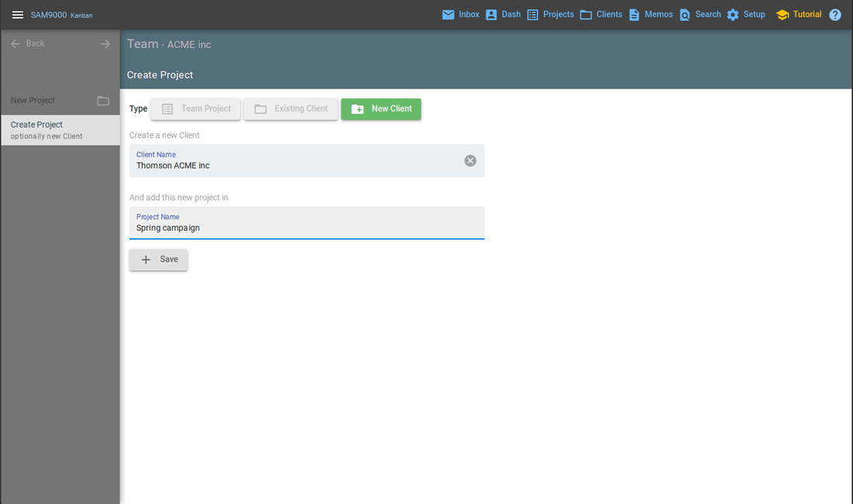Viewport: 853px width, 504px height.
Task: Click the forward arrow in sidebar
Action: 105,43
